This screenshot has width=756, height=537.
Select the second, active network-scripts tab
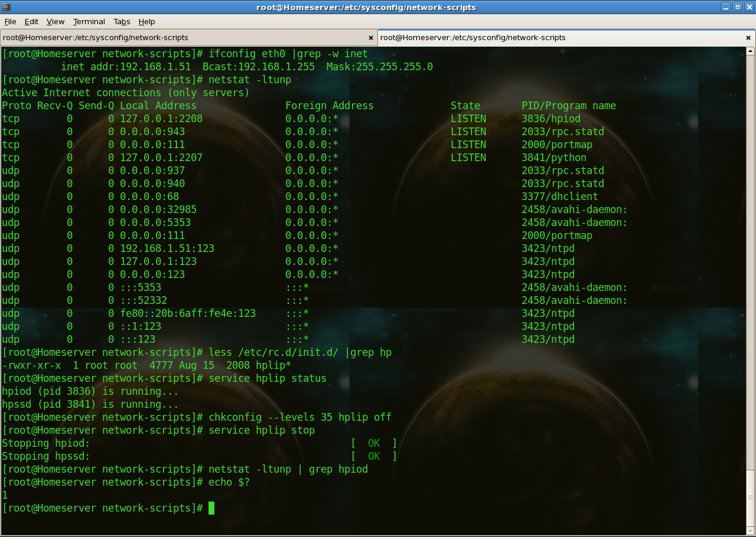click(x=566, y=38)
